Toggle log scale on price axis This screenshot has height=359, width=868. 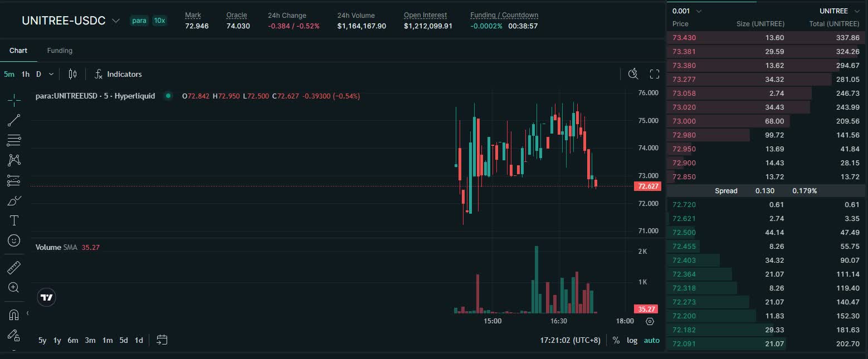coord(632,340)
